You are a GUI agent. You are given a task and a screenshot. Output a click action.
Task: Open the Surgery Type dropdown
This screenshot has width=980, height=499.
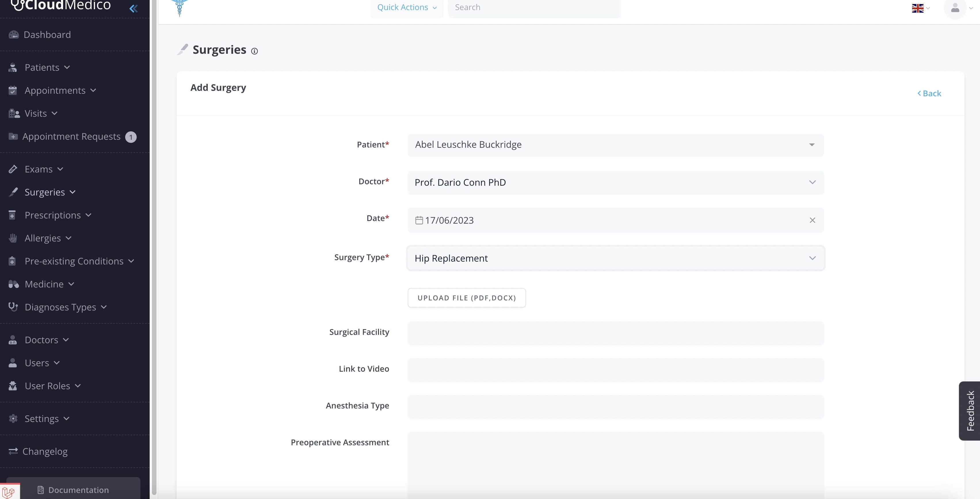point(615,258)
